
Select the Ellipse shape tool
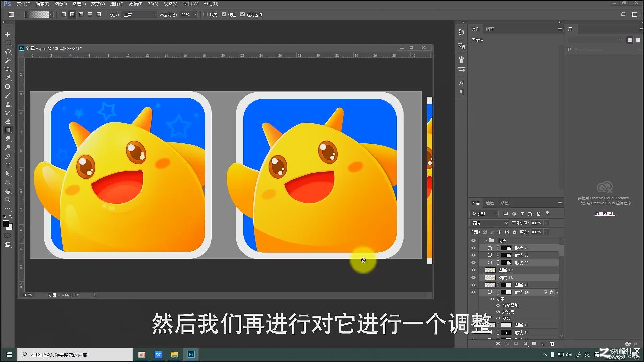[x=8, y=182]
